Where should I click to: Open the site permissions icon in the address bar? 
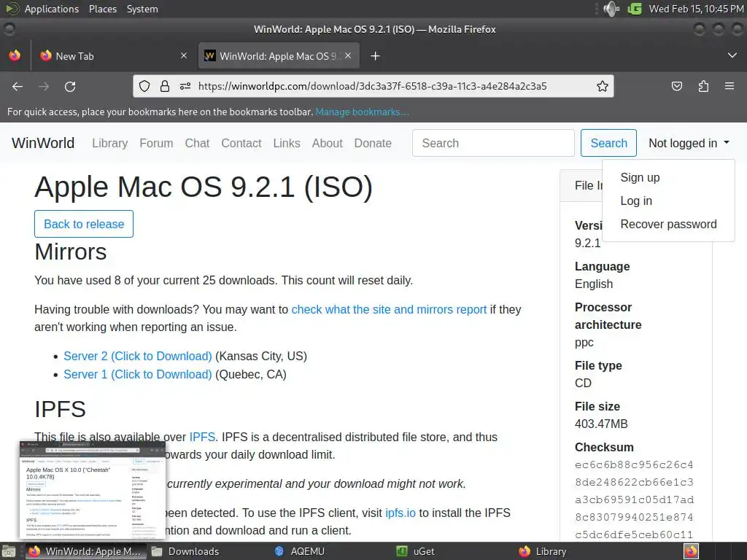[x=185, y=86]
